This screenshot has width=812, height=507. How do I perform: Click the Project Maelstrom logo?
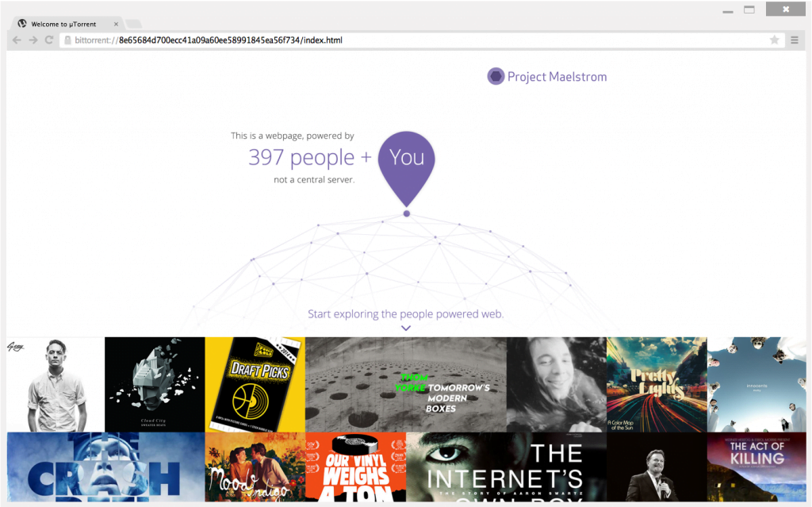click(546, 76)
